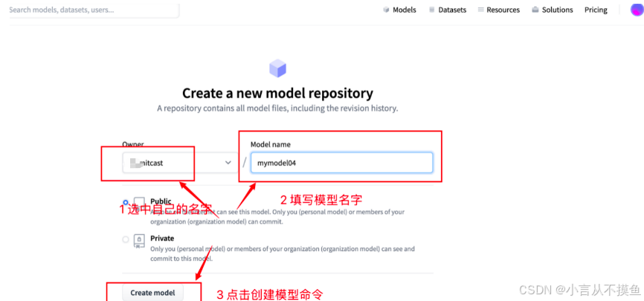Screen dimensions: 644x301
Task: Click the Solutions briefcase icon
Action: tap(535, 10)
